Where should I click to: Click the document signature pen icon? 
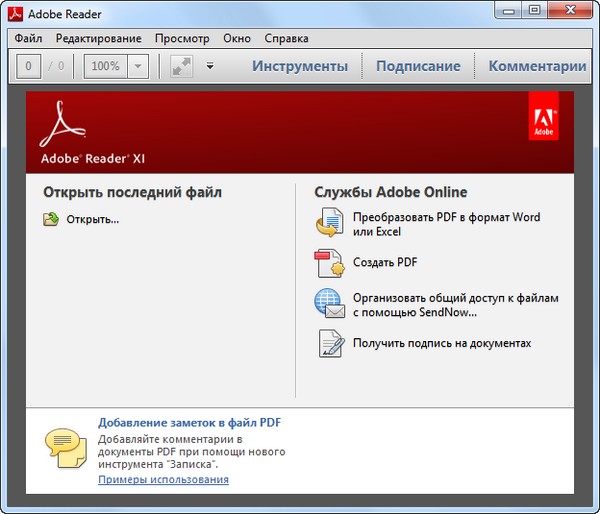[330, 343]
